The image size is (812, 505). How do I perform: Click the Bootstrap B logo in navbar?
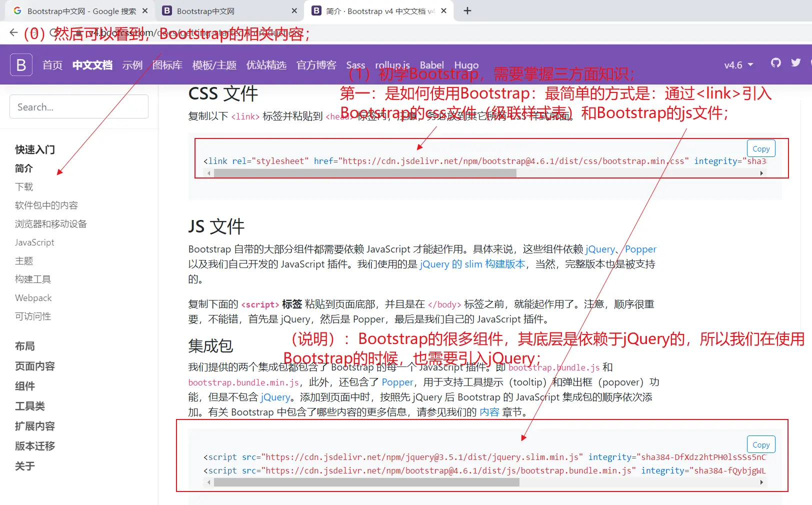pos(21,65)
